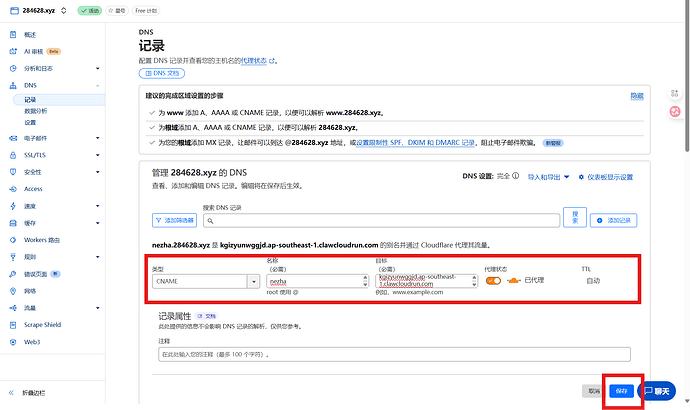
Task: Click the grid icon at right edge
Action: click(675, 93)
